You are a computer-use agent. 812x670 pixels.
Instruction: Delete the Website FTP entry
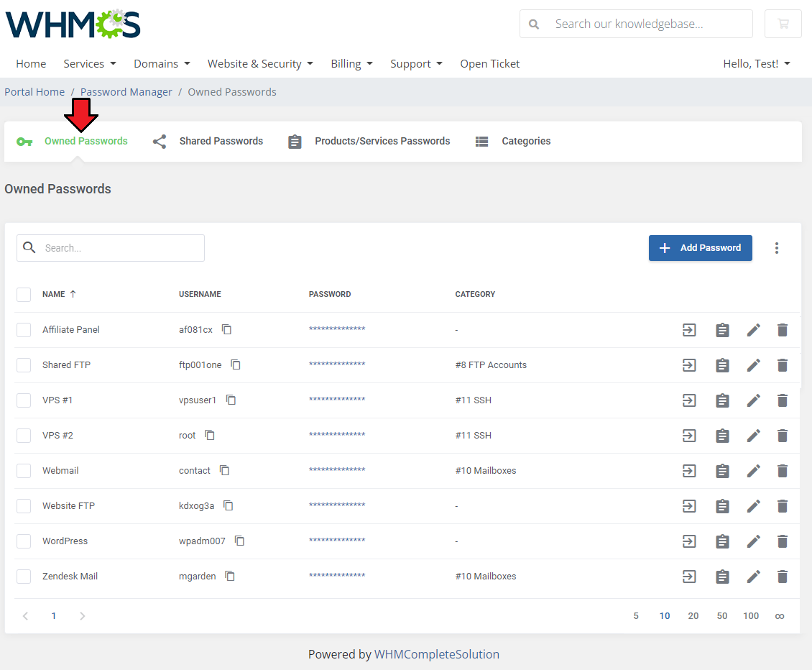coord(783,506)
